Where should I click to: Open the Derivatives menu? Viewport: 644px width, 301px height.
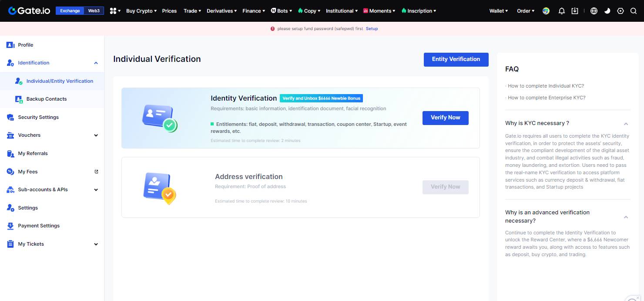(221, 11)
